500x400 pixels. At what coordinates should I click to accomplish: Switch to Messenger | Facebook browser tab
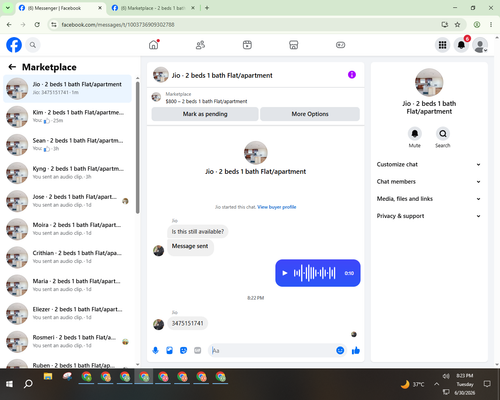[x=60, y=8]
